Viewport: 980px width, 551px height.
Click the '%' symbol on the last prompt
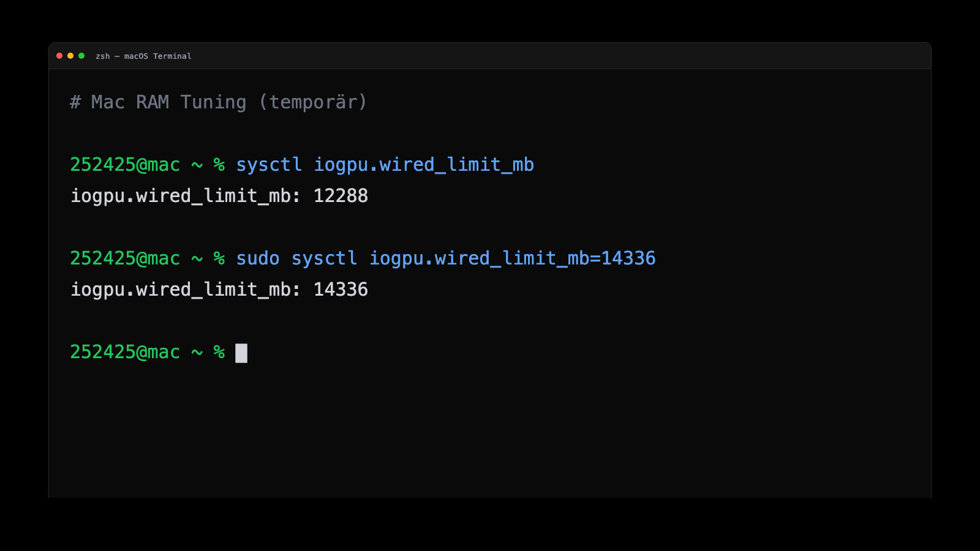coord(219,353)
